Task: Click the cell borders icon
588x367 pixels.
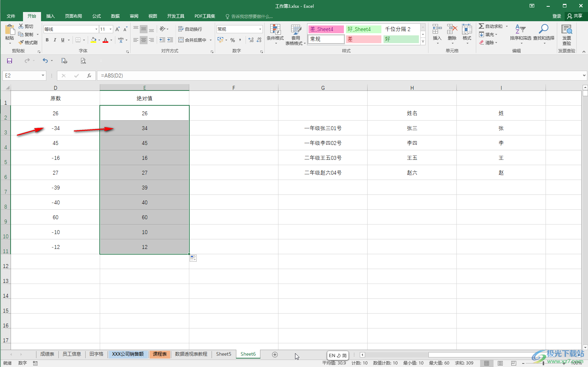Action: [78, 40]
